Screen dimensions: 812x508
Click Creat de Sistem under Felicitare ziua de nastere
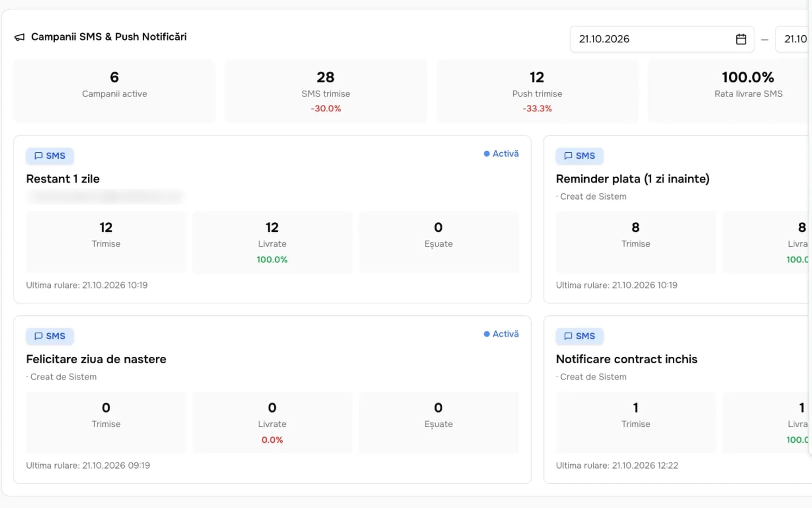coord(62,377)
